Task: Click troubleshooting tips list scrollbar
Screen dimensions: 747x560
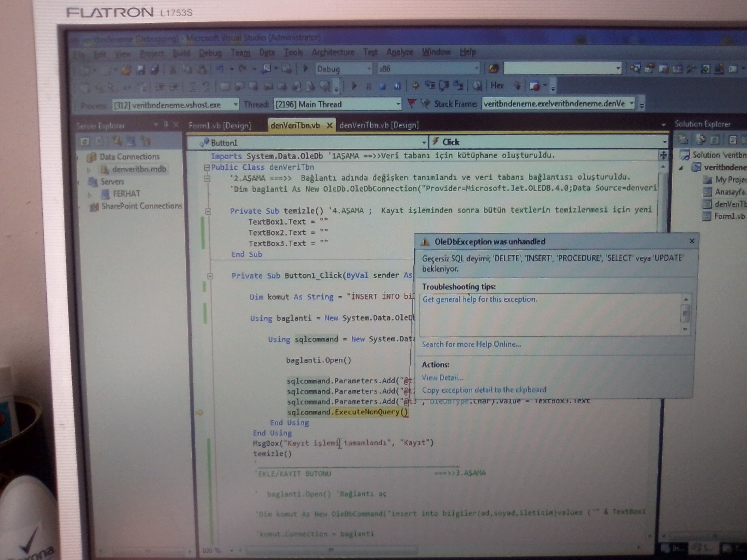Action: (x=685, y=314)
